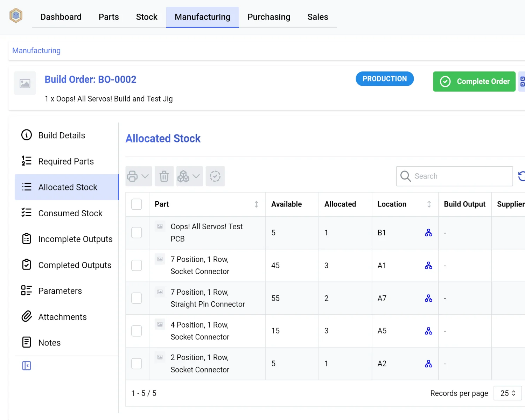Screen dimensions: 525x420
Task: Open the Records per page dropdown
Action: coord(507,393)
